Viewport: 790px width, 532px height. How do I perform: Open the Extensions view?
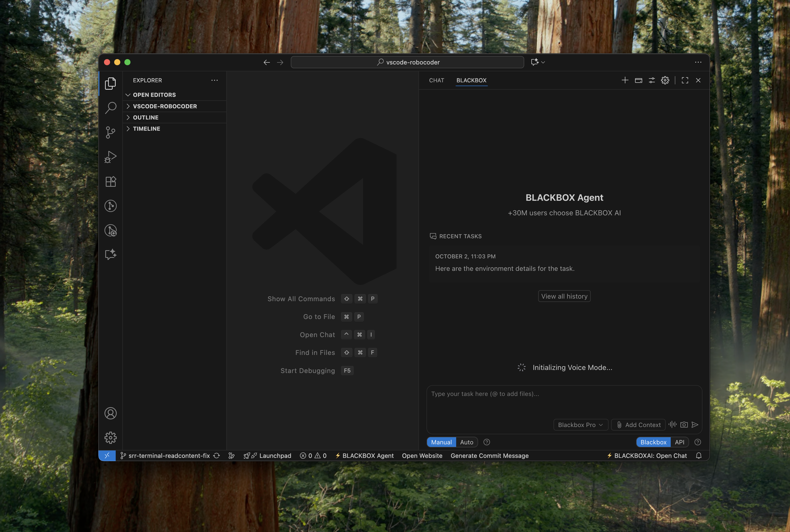[x=110, y=181]
